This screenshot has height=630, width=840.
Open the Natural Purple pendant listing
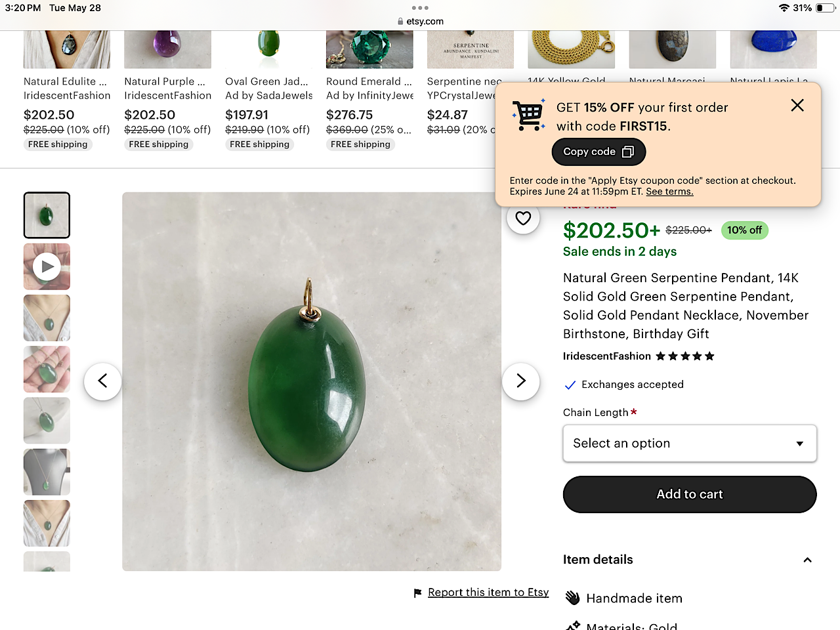click(165, 81)
